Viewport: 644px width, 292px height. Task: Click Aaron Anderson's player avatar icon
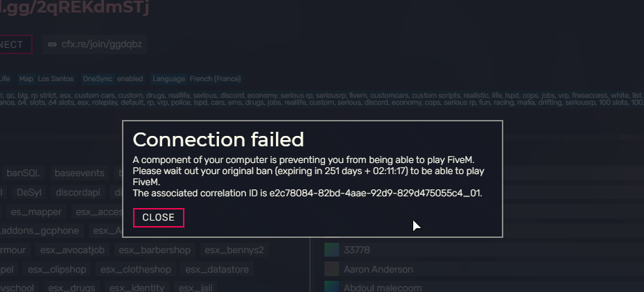(x=332, y=269)
